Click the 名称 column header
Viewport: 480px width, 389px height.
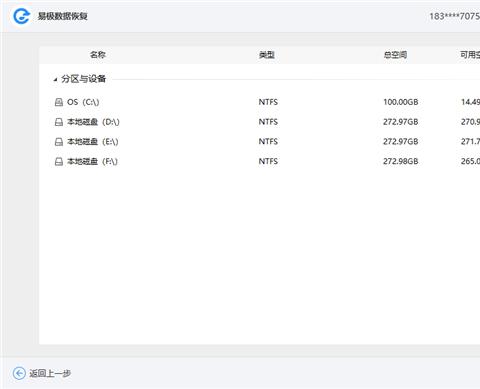pos(98,55)
